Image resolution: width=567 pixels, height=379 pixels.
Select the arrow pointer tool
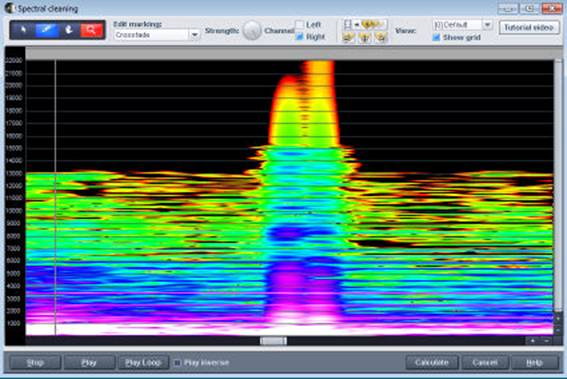(23, 30)
